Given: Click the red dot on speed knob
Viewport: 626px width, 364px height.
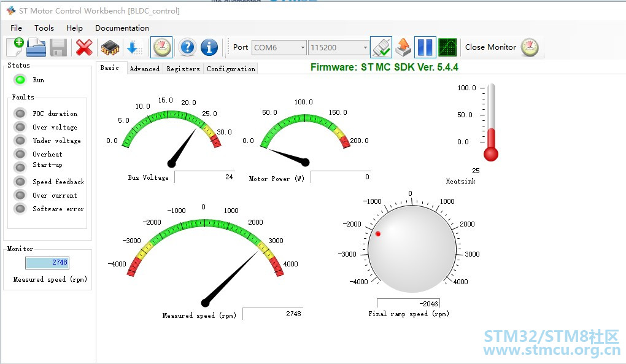Looking at the screenshot, I should click(377, 233).
